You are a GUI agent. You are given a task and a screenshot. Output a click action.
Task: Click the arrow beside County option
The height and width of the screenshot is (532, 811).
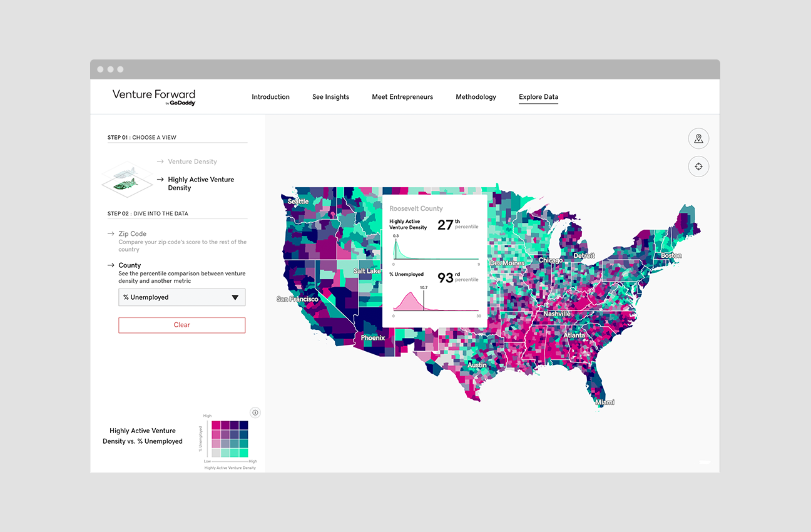coord(110,265)
